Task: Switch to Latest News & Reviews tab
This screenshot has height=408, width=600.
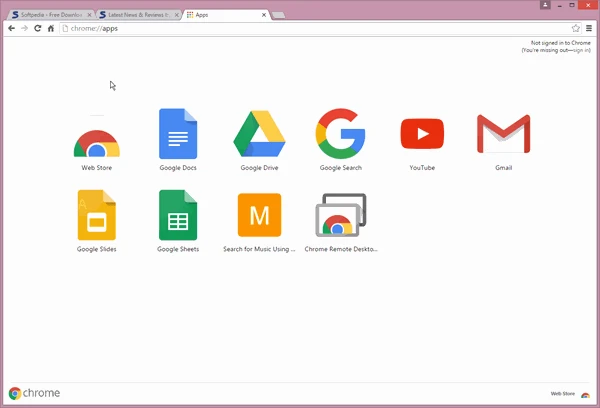Action: click(138, 16)
